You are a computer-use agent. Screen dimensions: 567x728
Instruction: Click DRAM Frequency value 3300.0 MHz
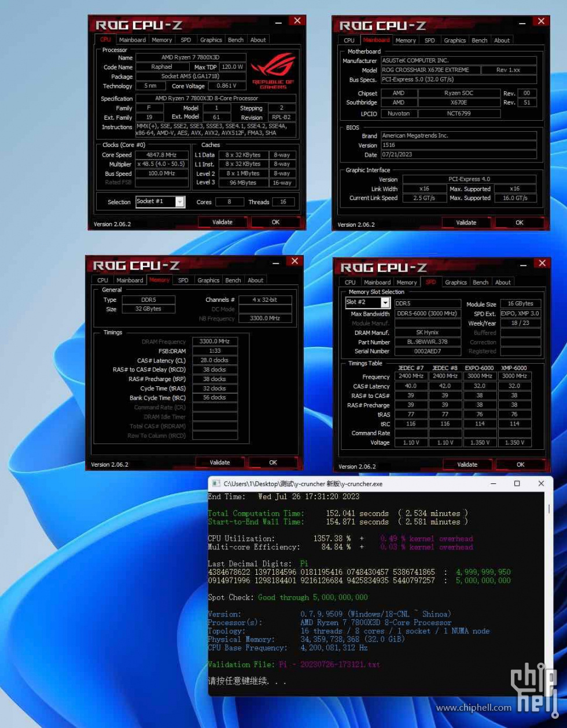[215, 342]
